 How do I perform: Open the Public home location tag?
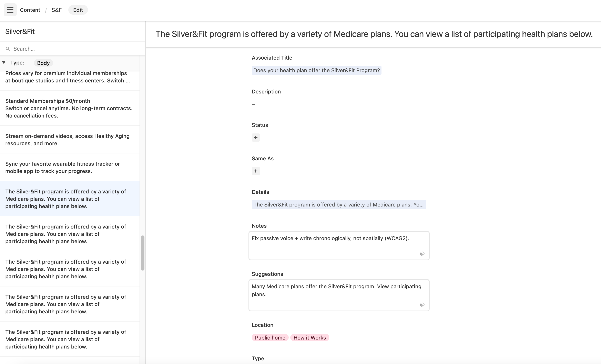(270, 337)
